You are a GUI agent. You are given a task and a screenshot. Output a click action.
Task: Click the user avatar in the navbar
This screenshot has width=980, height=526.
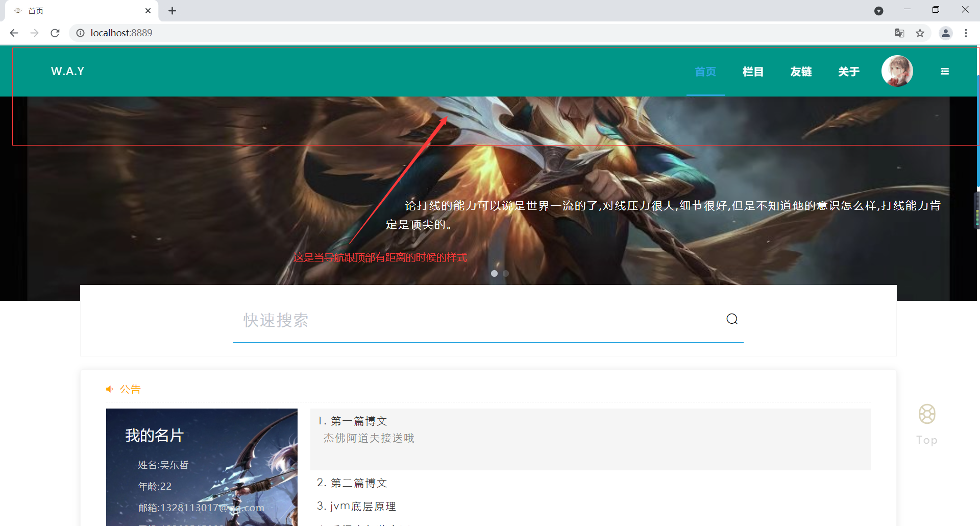pyautogui.click(x=897, y=71)
